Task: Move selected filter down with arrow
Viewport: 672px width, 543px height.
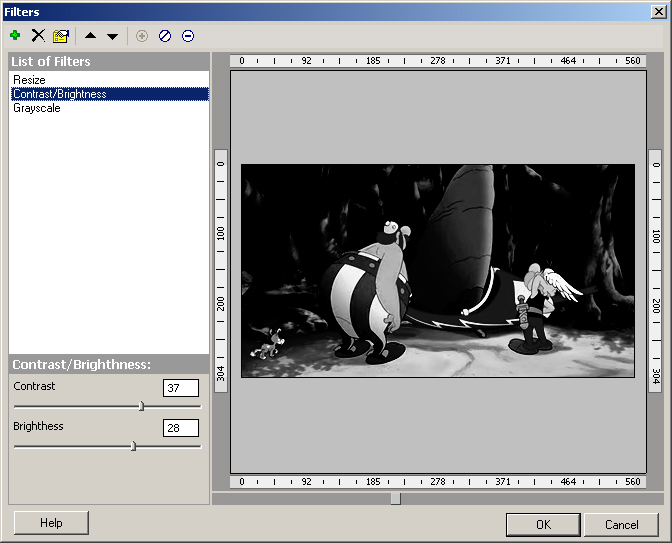Action: [x=112, y=36]
